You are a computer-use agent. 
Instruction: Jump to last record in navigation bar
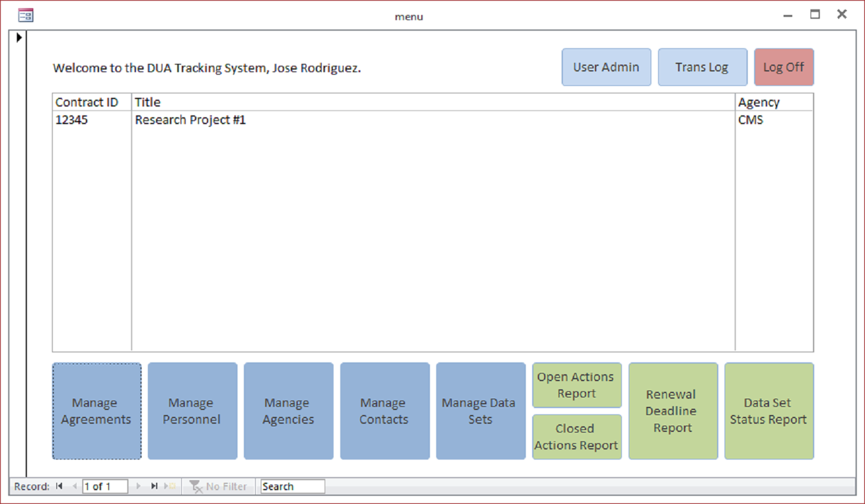click(x=154, y=486)
